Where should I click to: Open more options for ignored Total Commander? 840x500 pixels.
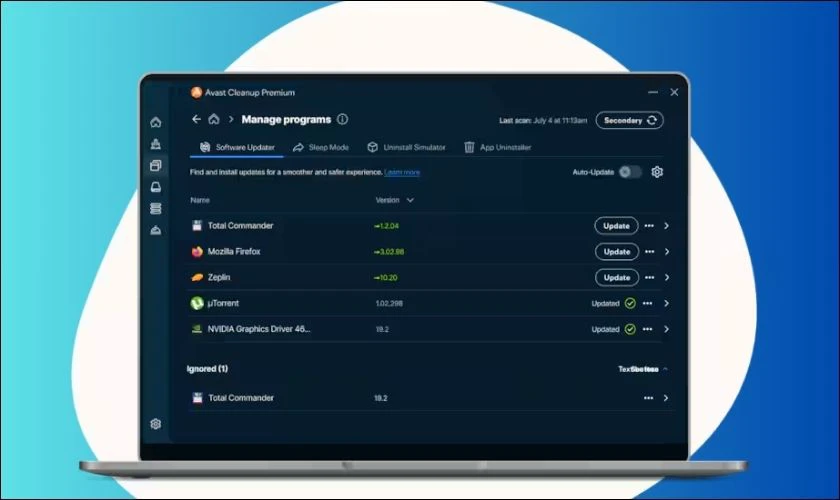[649, 398]
